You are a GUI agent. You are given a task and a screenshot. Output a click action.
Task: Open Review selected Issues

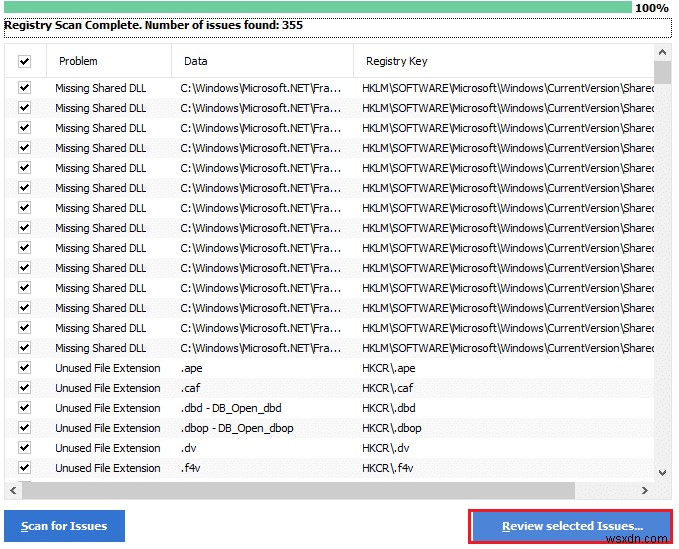571,526
